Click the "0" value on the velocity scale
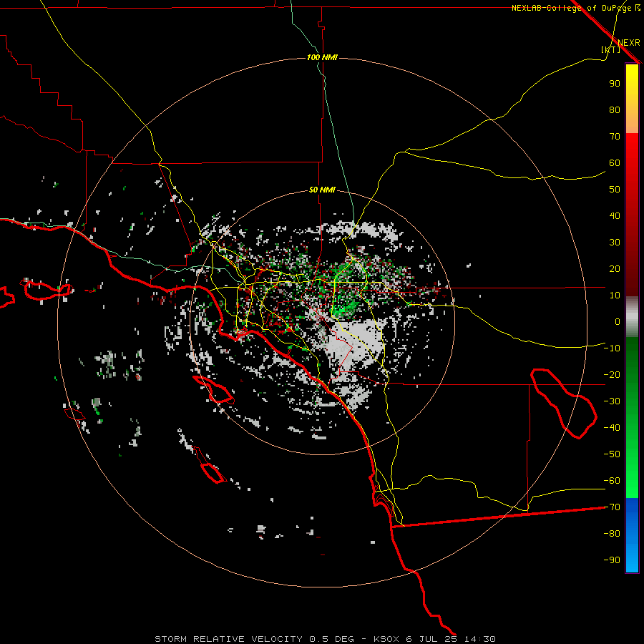This screenshot has width=644, height=644. 618,322
